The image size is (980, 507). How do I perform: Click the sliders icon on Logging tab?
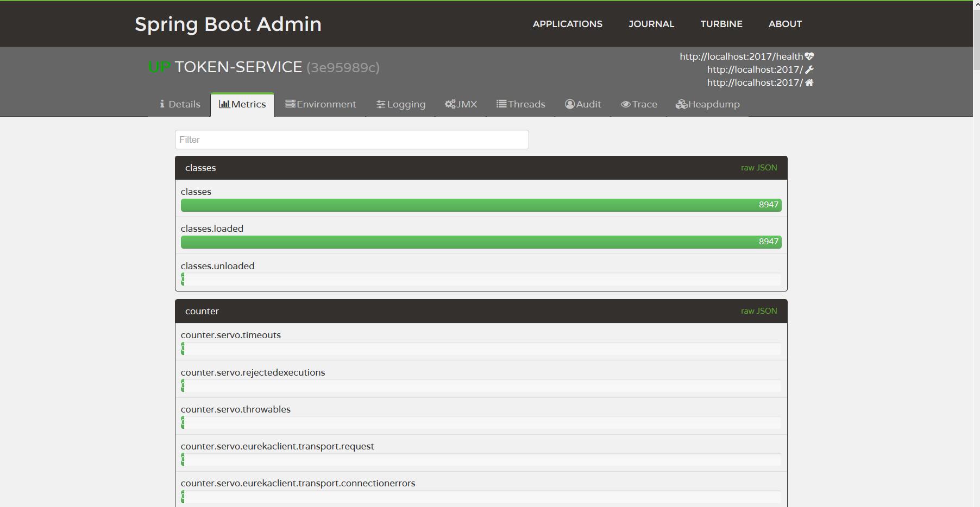click(x=381, y=104)
